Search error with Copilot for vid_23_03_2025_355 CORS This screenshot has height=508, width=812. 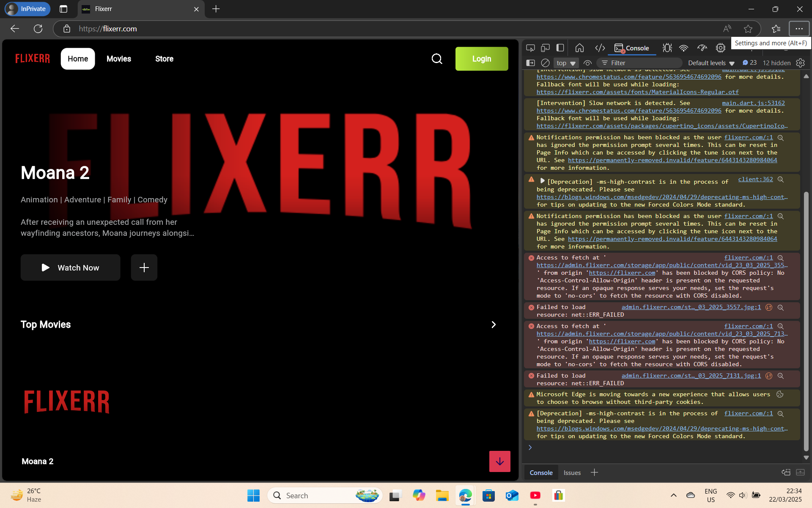pyautogui.click(x=781, y=257)
